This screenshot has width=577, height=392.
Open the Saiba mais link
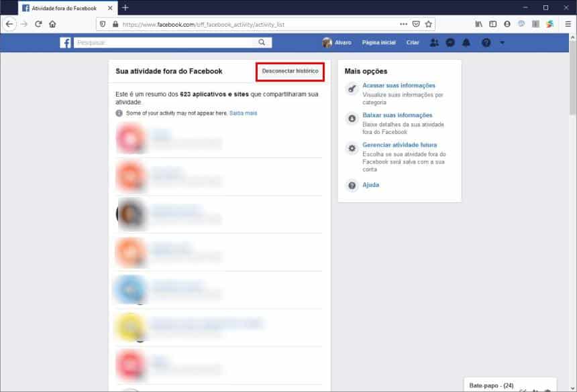pos(244,113)
